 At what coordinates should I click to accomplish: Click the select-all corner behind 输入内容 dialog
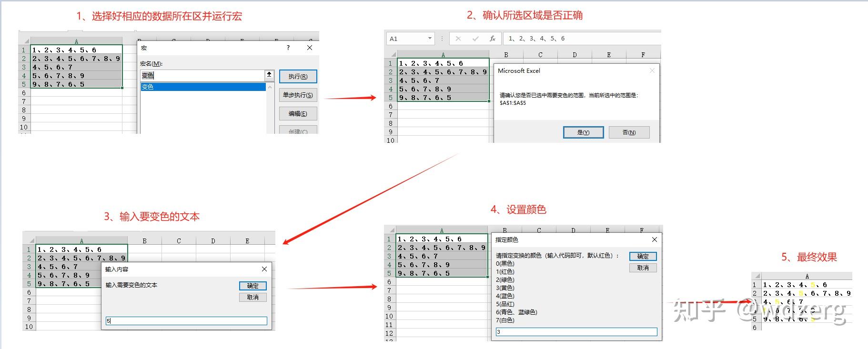[30, 240]
